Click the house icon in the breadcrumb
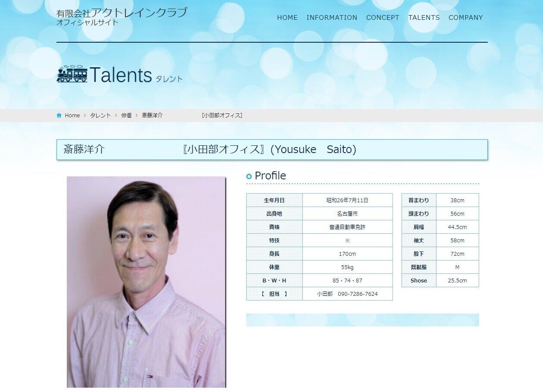The height and width of the screenshot is (392, 543). click(59, 115)
